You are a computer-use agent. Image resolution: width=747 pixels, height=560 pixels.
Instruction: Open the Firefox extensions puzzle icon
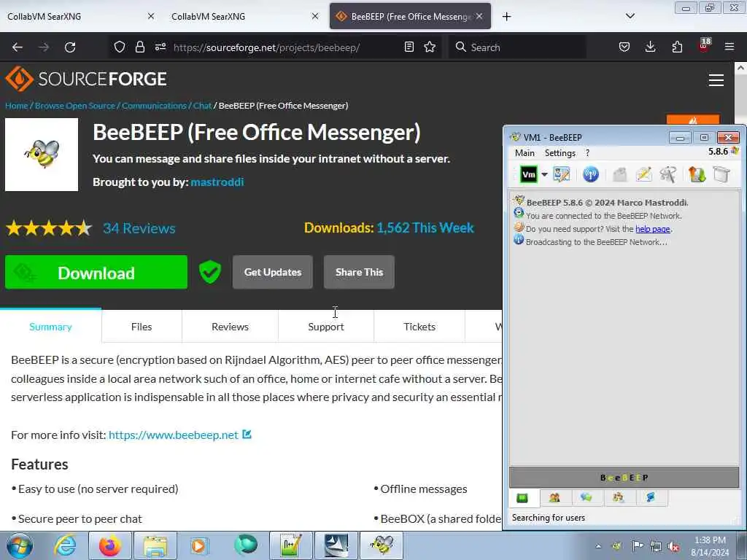point(677,47)
